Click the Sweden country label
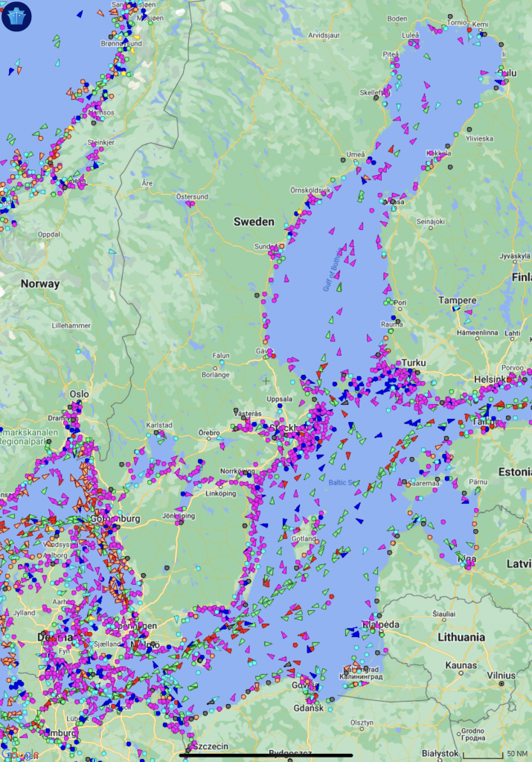The image size is (532, 762). pos(254,222)
